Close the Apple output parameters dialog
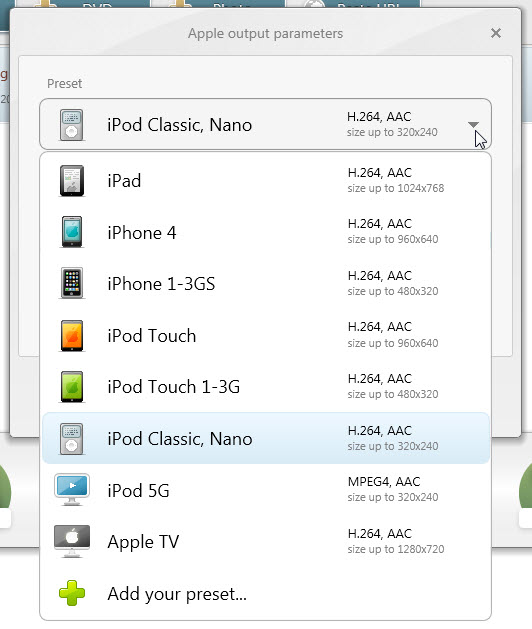532x629 pixels. (x=496, y=33)
